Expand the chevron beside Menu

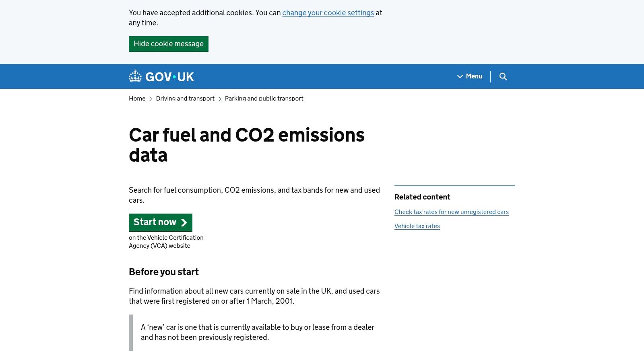pyautogui.click(x=460, y=76)
